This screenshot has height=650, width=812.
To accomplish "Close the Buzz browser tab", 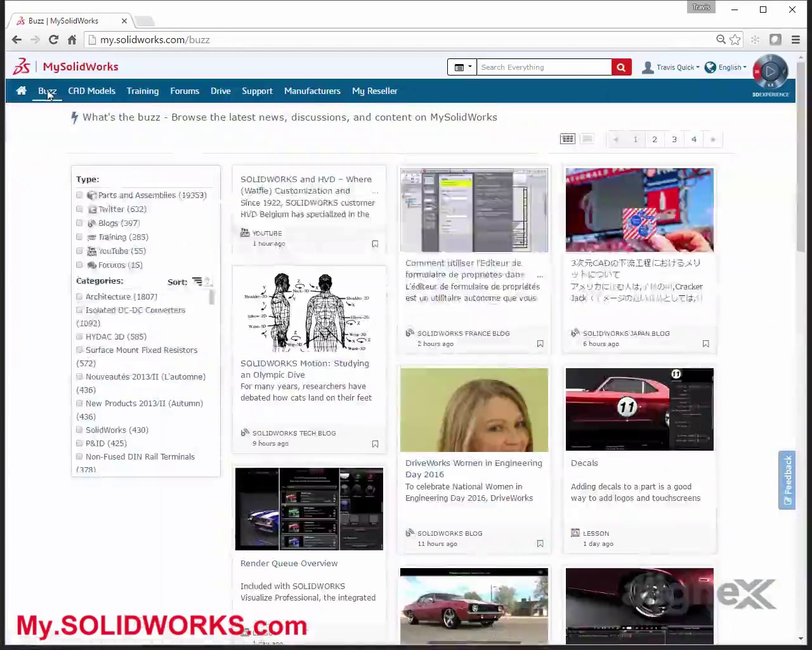I will [124, 21].
